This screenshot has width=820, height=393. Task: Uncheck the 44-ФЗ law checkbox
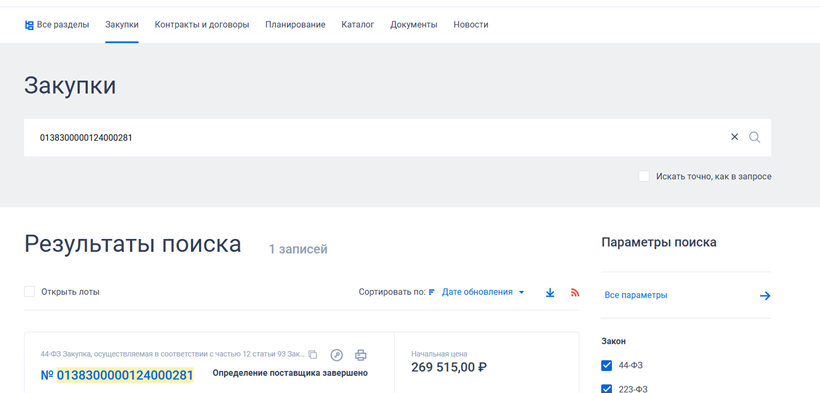tap(607, 365)
